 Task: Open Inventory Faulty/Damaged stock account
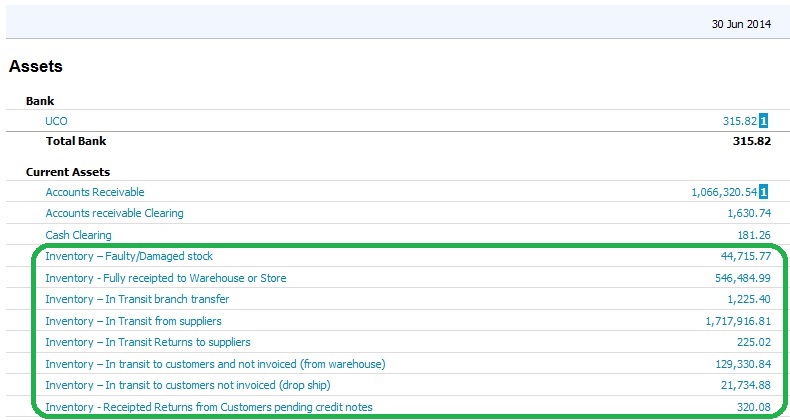129,257
